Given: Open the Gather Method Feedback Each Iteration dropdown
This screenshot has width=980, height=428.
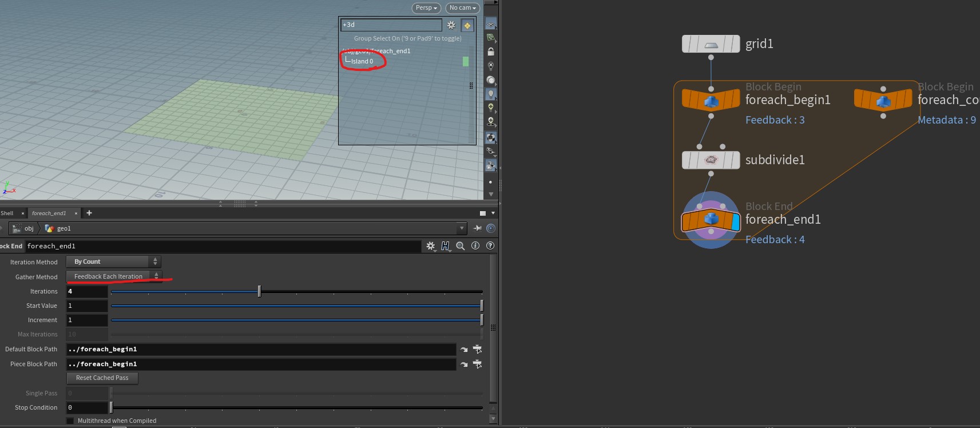Looking at the screenshot, I should click(114, 276).
